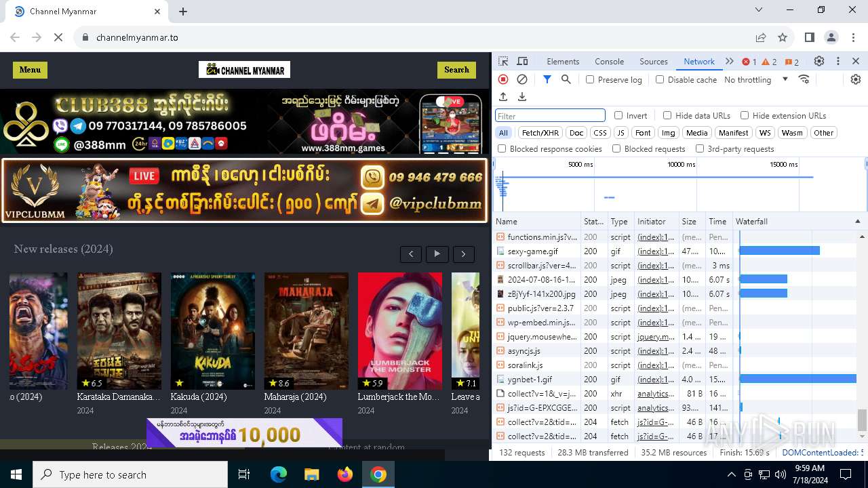This screenshot has height=488, width=868.
Task: Switch to the Sources tab
Action: coord(654,61)
